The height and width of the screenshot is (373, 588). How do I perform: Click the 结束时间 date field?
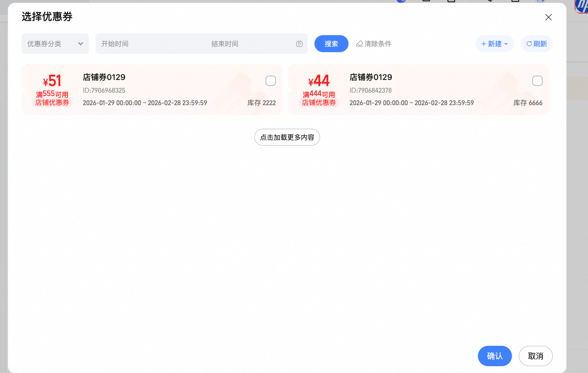pyautogui.click(x=225, y=44)
